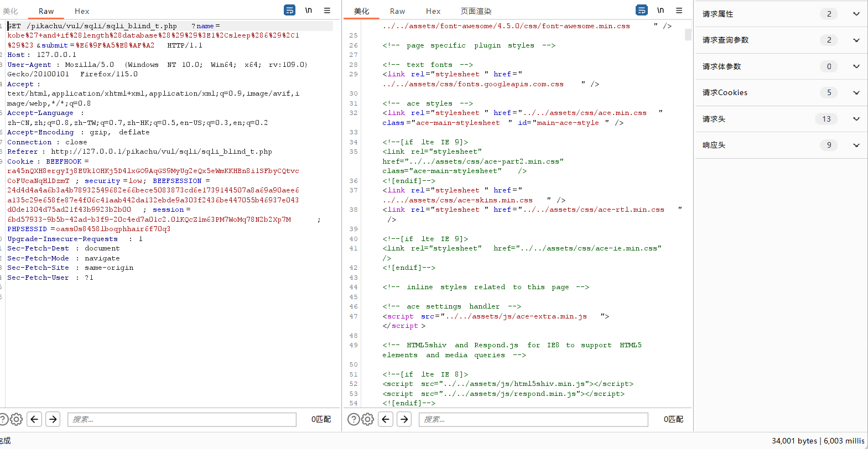Click the 请求头 count badge 13
This screenshot has width=868, height=449.
(826, 119)
